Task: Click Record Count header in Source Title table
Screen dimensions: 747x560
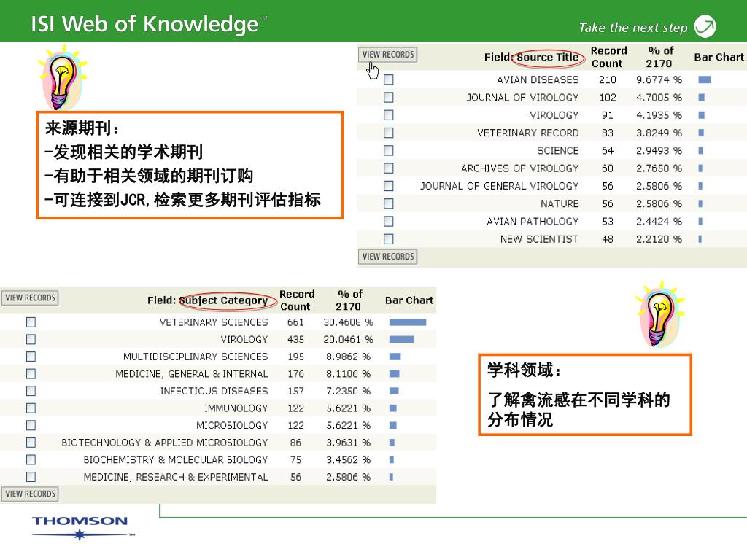Action: point(608,57)
